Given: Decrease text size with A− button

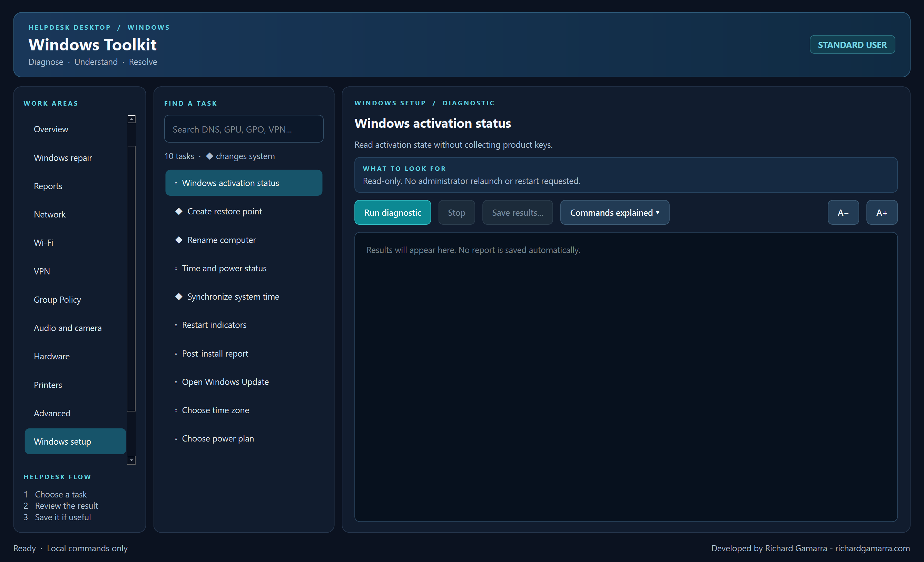Looking at the screenshot, I should click(843, 212).
